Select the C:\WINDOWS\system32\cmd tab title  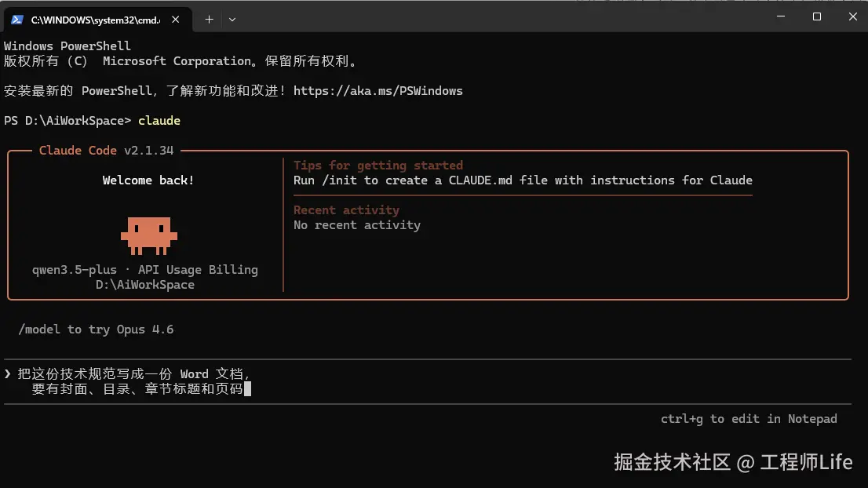(x=94, y=20)
